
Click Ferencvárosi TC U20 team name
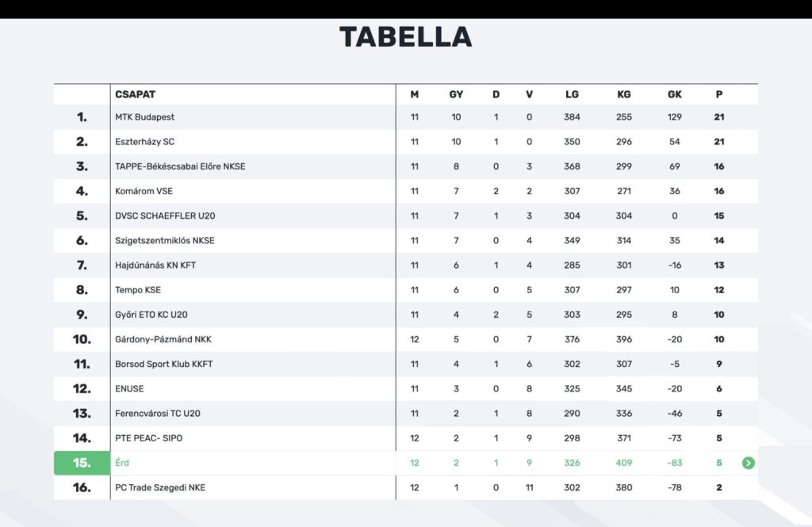click(158, 414)
